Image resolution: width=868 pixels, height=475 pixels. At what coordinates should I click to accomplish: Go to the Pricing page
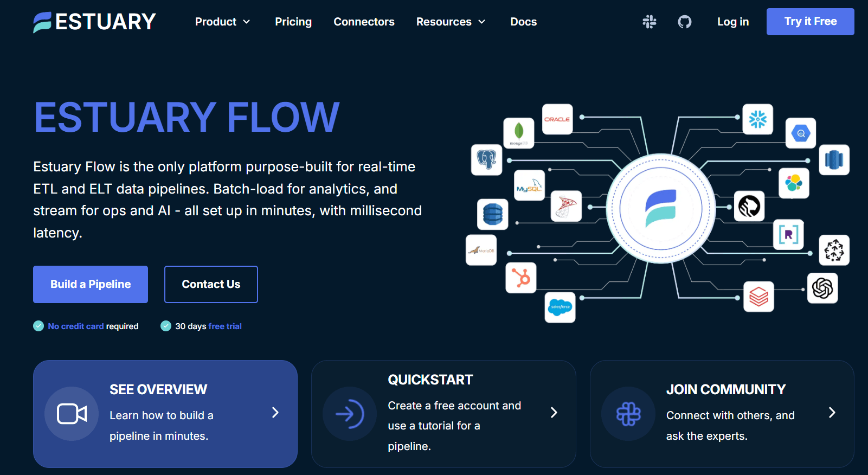[293, 22]
